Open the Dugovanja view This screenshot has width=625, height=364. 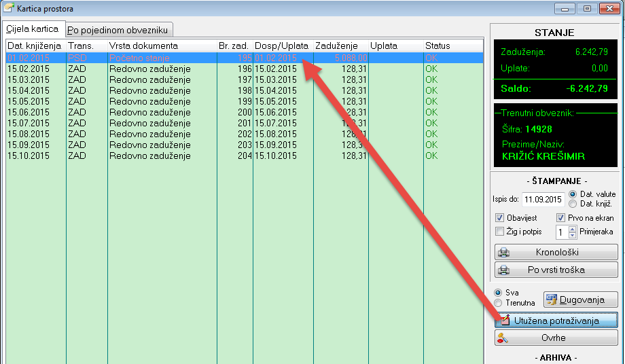click(x=581, y=299)
